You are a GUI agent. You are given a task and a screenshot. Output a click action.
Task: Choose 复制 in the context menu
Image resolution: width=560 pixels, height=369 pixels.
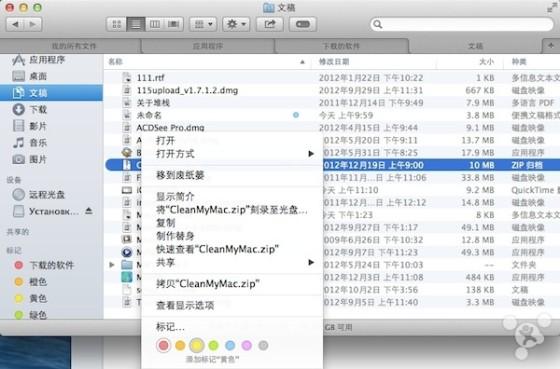(x=232, y=223)
